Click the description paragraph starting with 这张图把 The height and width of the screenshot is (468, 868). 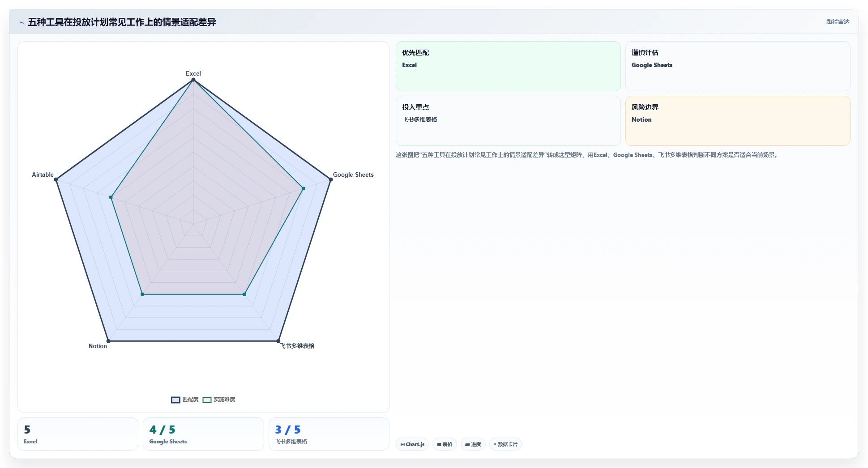pos(587,155)
